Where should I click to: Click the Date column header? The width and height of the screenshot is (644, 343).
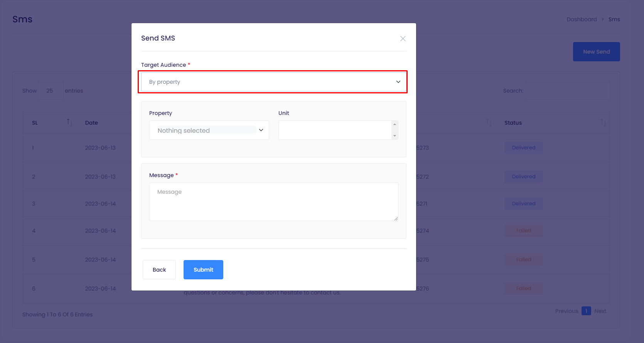click(91, 123)
